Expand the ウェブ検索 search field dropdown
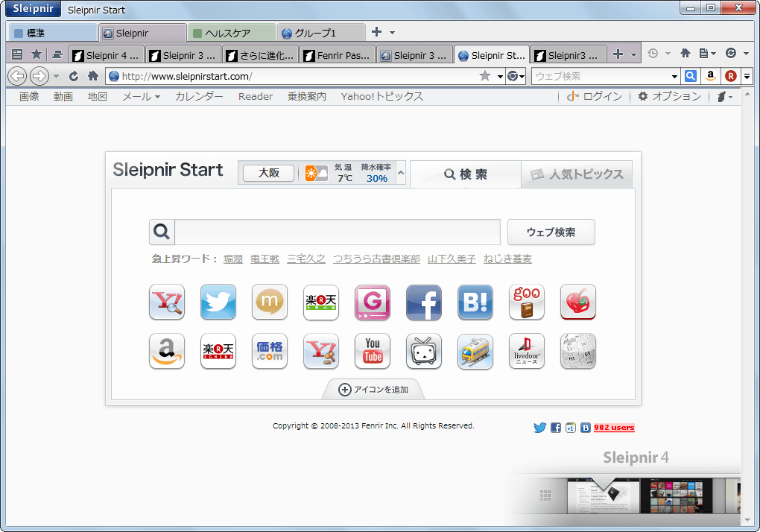Viewport: 760px width, 532px height. pos(674,77)
